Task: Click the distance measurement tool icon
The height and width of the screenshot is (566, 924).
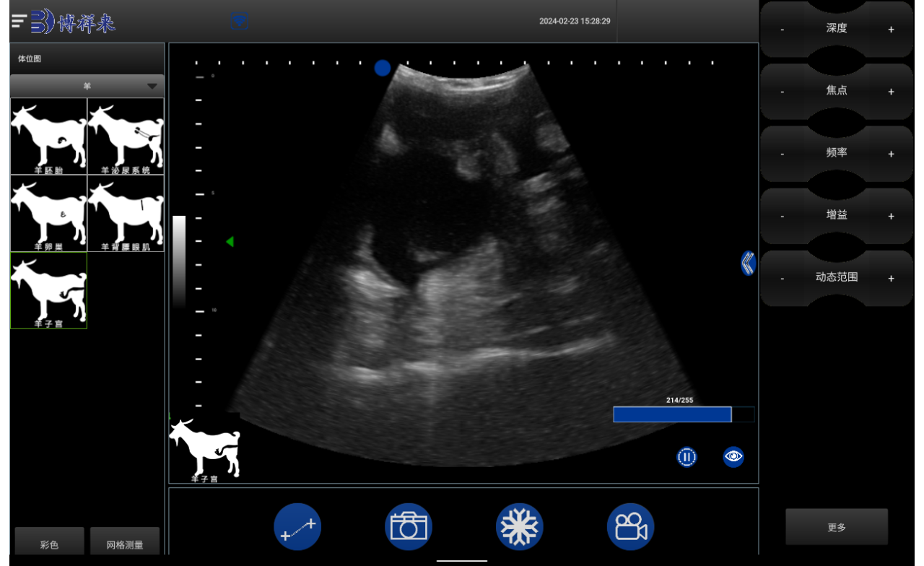Action: coord(297,527)
